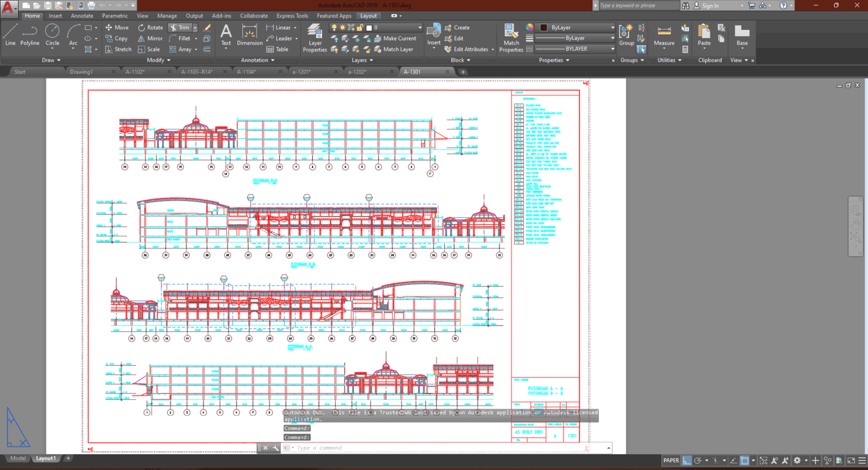The height and width of the screenshot is (470, 868).
Task: Open the ByLayer color dropdown
Action: click(574, 27)
